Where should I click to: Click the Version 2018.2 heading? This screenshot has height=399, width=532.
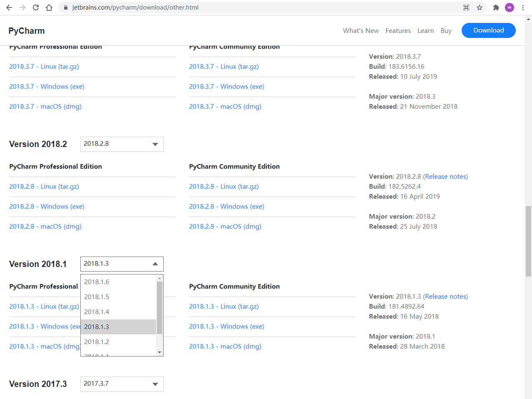[38, 144]
